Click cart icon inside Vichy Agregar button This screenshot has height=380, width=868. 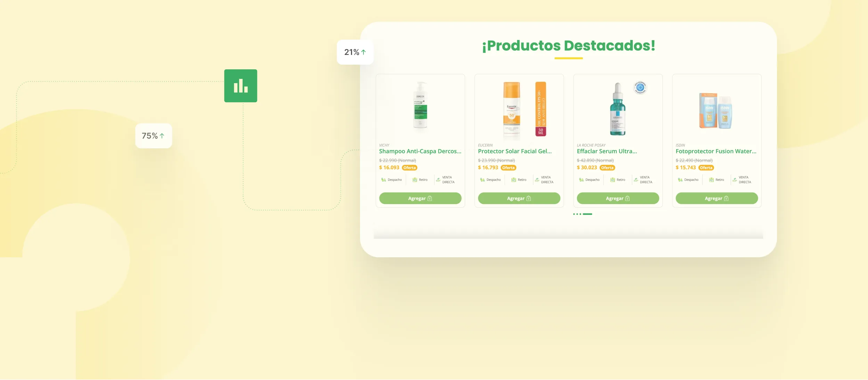(430, 198)
